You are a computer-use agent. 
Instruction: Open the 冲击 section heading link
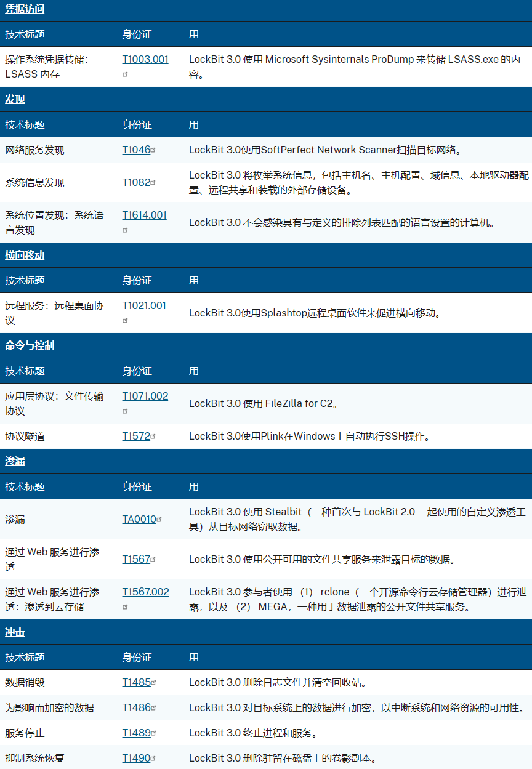15,632
